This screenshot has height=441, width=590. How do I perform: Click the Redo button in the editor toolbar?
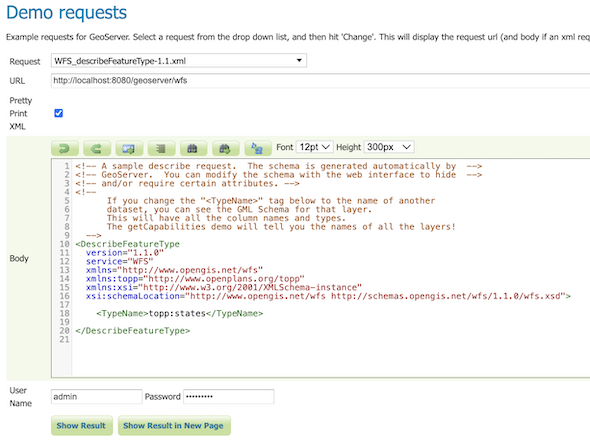coord(97,148)
